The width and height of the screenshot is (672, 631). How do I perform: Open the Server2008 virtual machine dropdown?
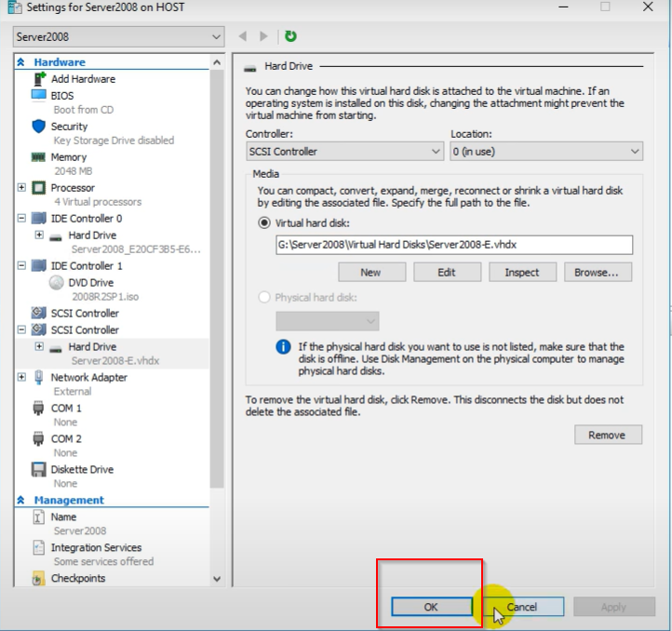119,37
